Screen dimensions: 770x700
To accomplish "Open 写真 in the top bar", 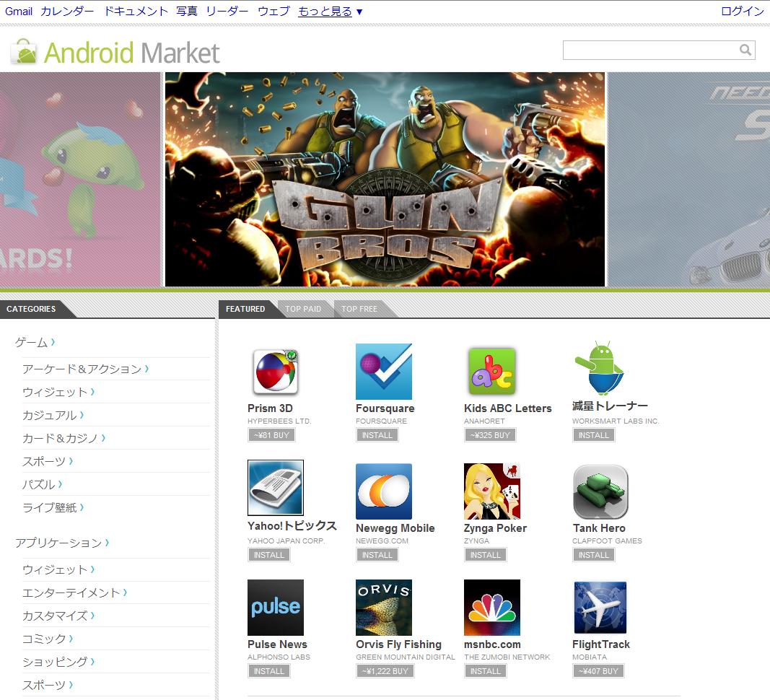I will click(x=187, y=12).
